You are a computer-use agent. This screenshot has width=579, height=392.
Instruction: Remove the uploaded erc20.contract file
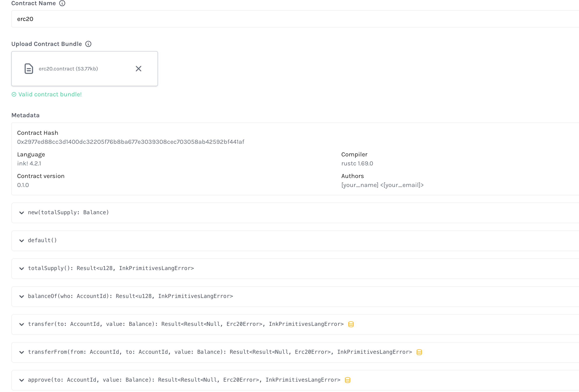pyautogui.click(x=139, y=69)
